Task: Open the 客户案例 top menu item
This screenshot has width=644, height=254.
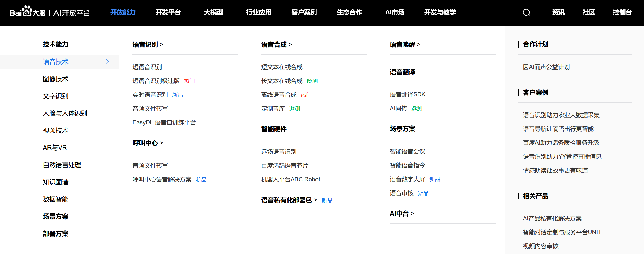Action: click(x=304, y=12)
